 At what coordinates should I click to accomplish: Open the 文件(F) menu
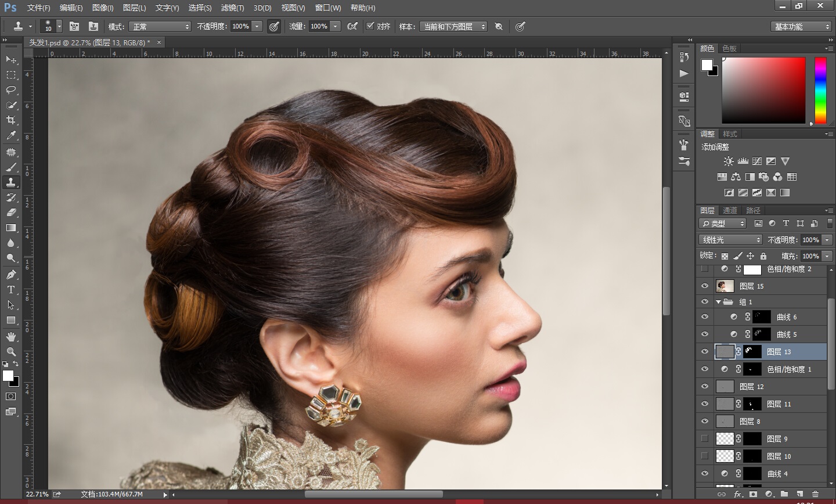[x=39, y=8]
